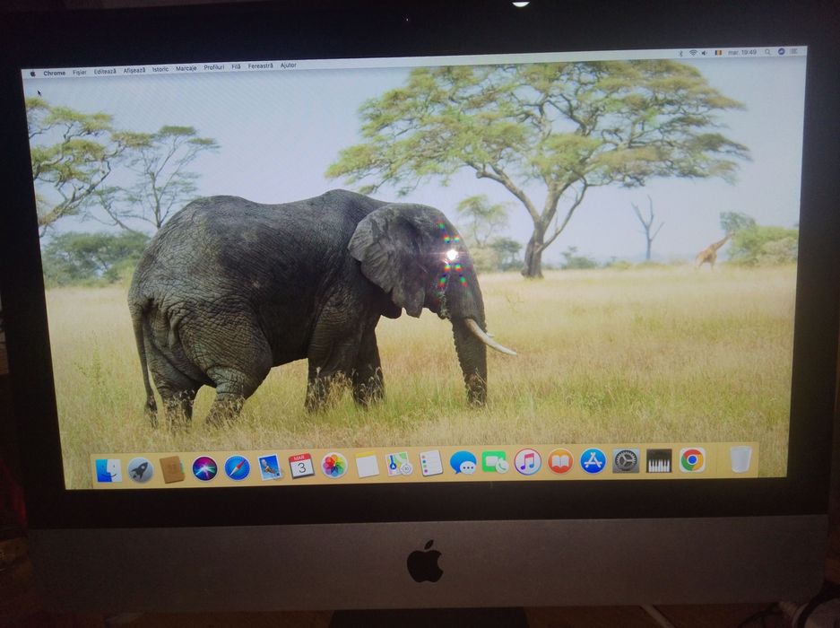This screenshot has height=628, width=840.
Task: Open the volume speaker menu
Action: point(705,53)
